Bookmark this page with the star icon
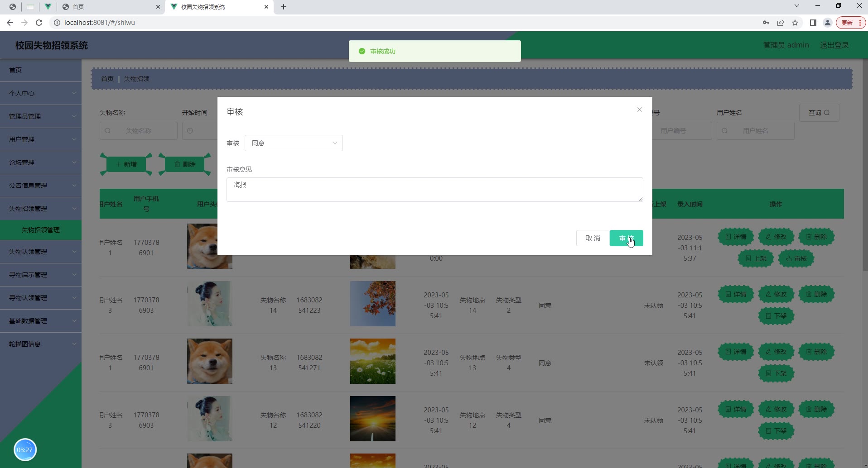The width and height of the screenshot is (868, 468). [x=795, y=23]
